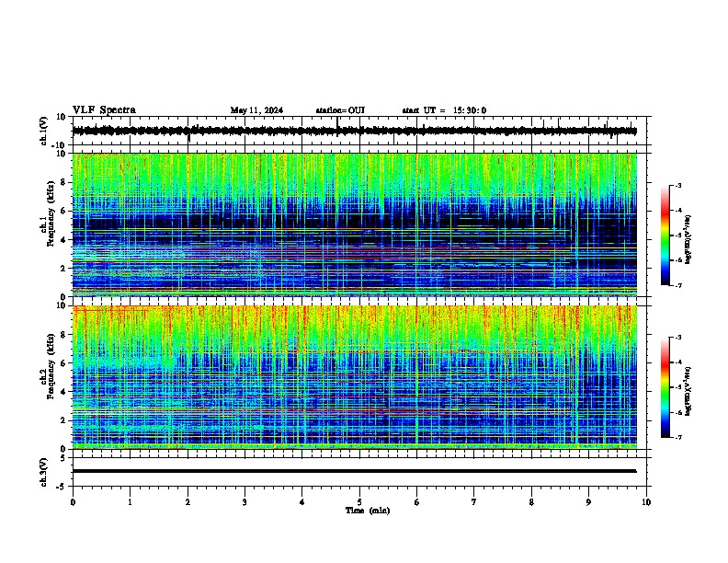The width and height of the screenshot is (728, 563).
Task: Click the ch.3 flat black trace
Action: pos(354,471)
